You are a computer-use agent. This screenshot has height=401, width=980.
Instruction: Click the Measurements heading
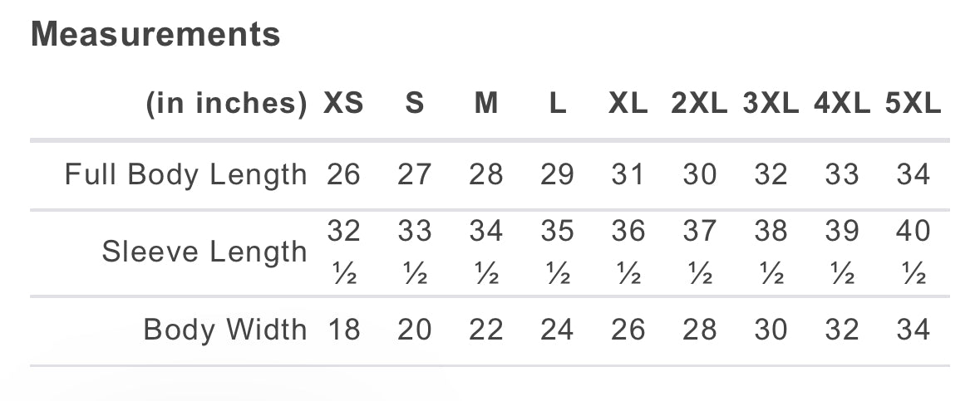point(155,34)
